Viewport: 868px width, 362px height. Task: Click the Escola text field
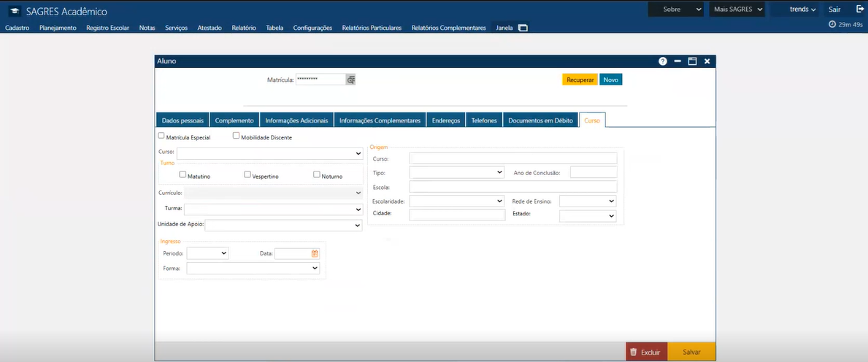point(512,186)
